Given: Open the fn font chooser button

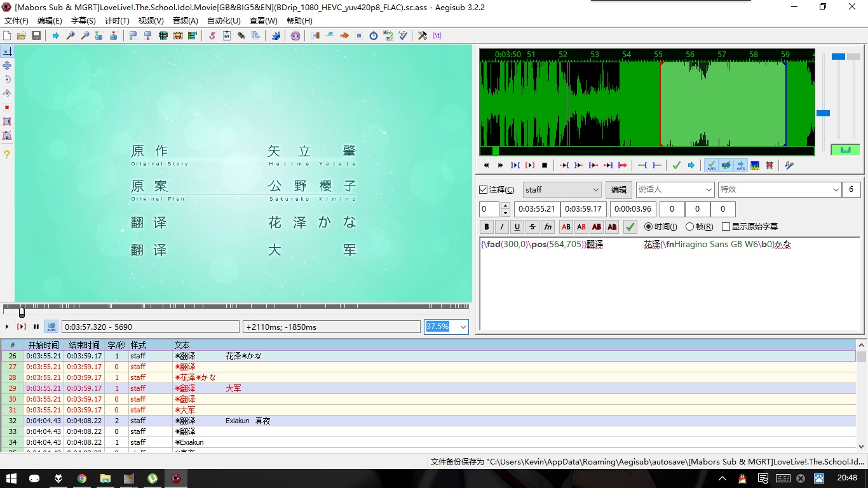Looking at the screenshot, I should tap(548, 227).
